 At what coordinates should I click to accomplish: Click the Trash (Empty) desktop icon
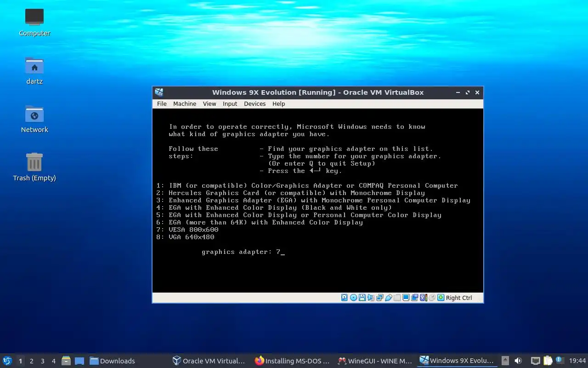34,167
